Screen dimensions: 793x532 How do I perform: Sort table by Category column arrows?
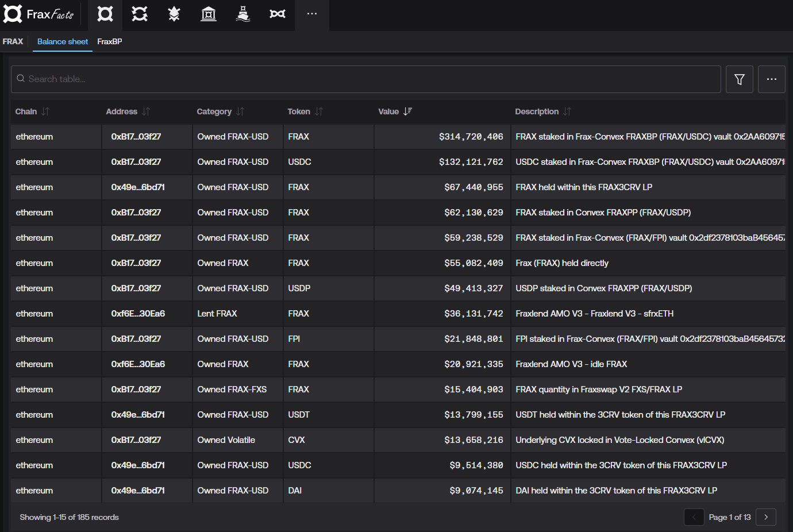point(240,111)
